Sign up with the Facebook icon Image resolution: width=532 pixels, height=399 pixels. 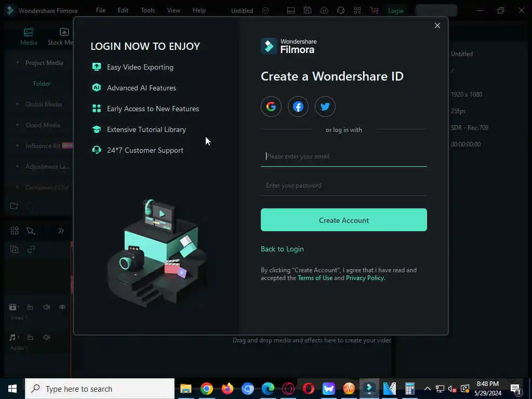click(x=298, y=107)
